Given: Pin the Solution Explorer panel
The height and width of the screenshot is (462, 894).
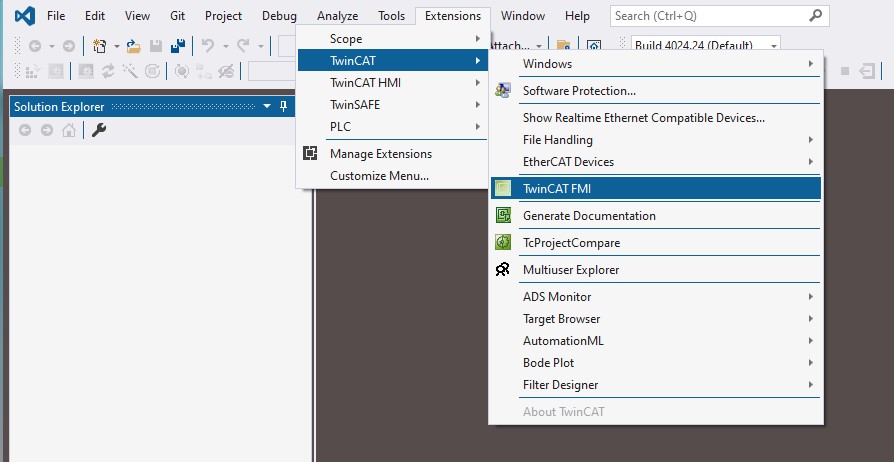Looking at the screenshot, I should [x=283, y=106].
